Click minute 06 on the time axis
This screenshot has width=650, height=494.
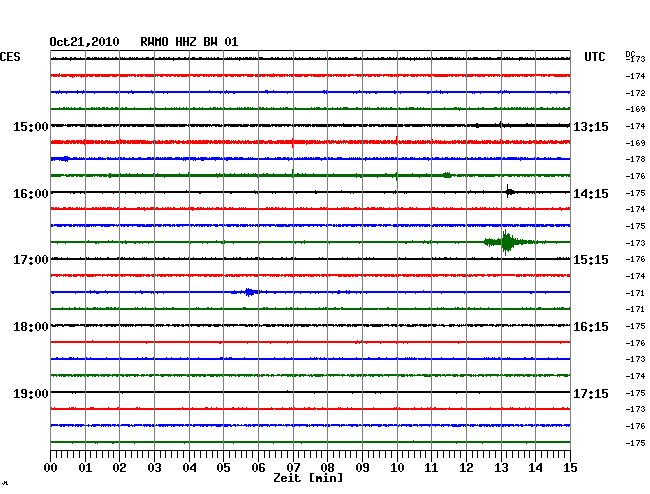click(258, 468)
